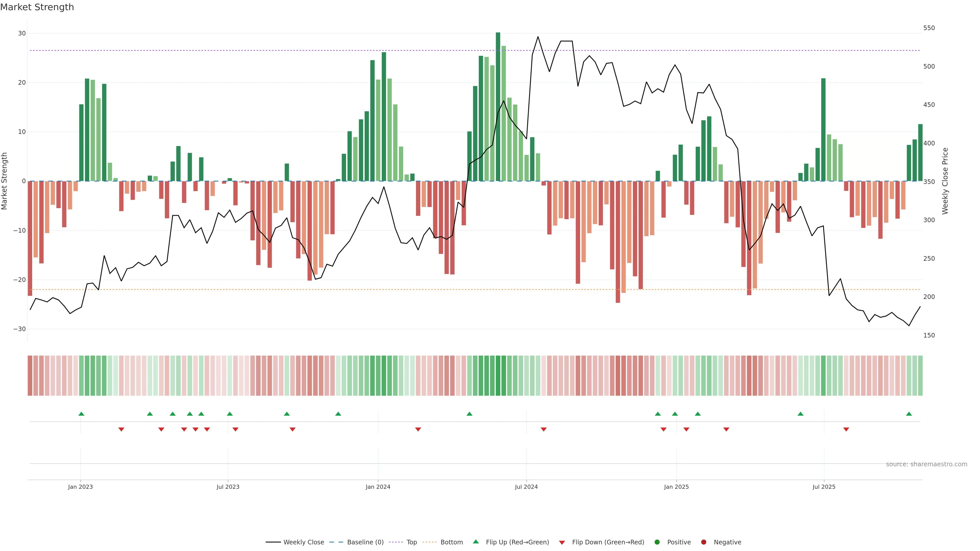Click the green Positive circle legend icon

657,542
